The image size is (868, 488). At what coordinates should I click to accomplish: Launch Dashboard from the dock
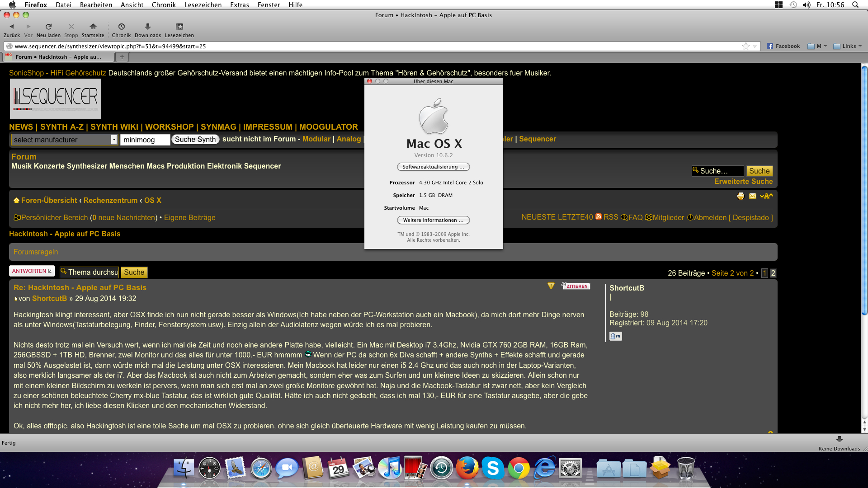(209, 468)
